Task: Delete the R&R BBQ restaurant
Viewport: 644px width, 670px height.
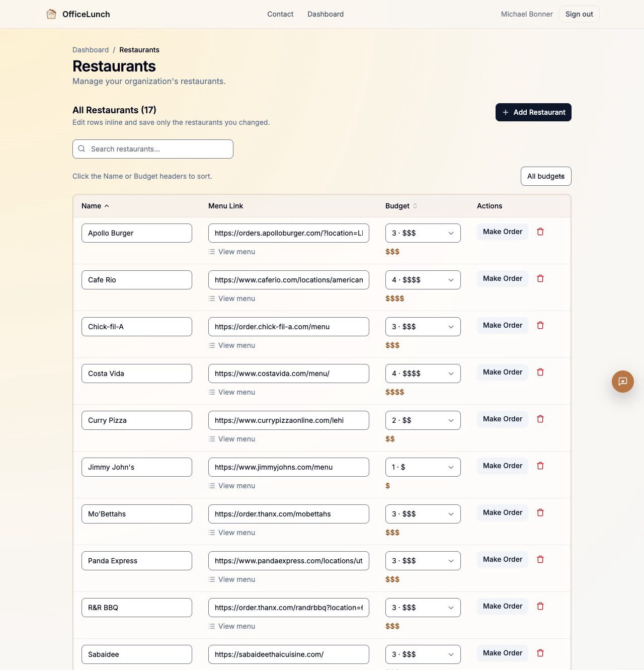Action: pyautogui.click(x=540, y=607)
